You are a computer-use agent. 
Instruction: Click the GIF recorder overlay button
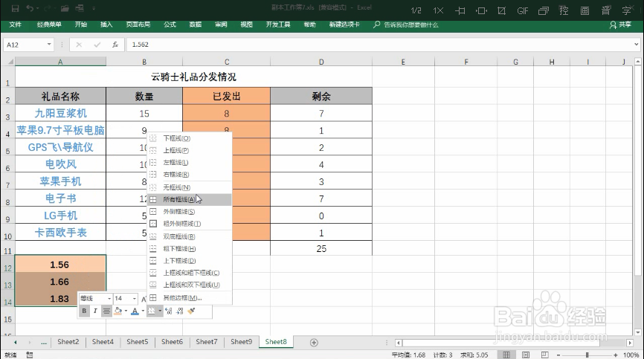(523, 10)
